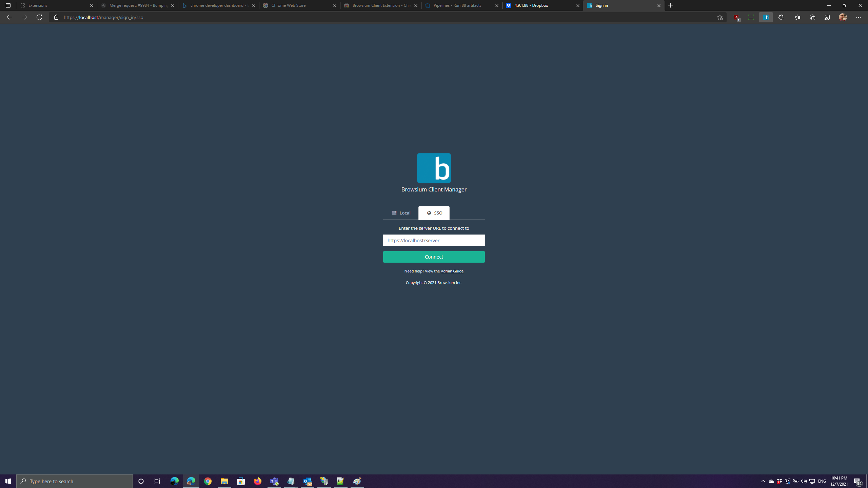Launch Firefox from the taskbar
868x488 pixels.
pyautogui.click(x=258, y=481)
